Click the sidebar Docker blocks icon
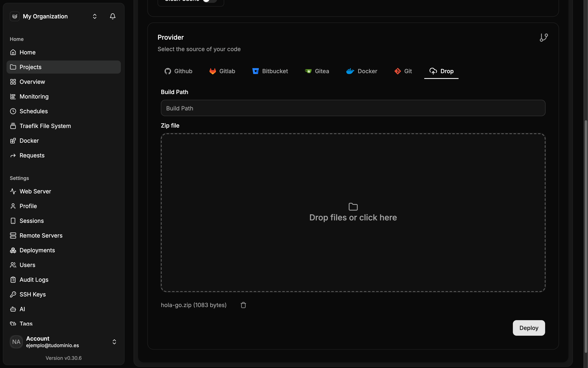588x368 pixels. tap(13, 141)
